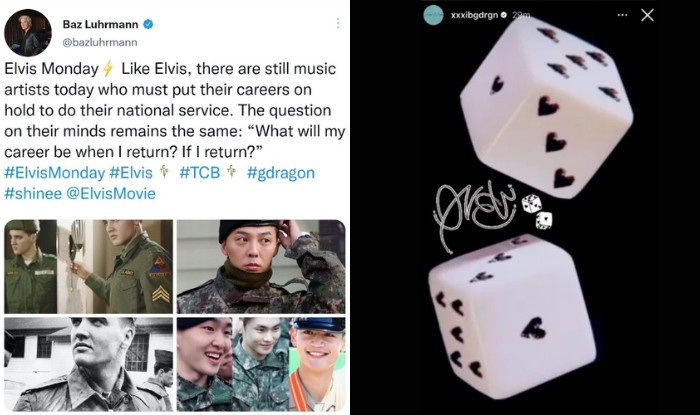Enlarge the black-and-white Elvis photo
The height and width of the screenshot is (415, 700).
(x=88, y=364)
